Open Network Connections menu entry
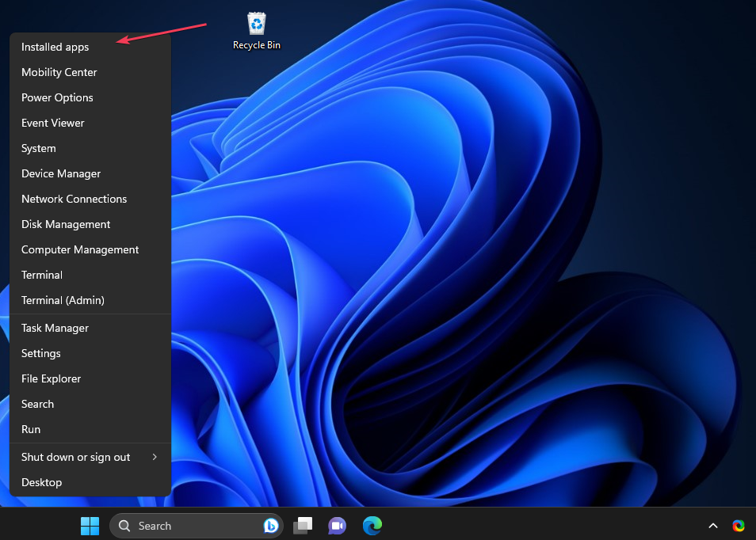This screenshot has height=540, width=756. 74,199
